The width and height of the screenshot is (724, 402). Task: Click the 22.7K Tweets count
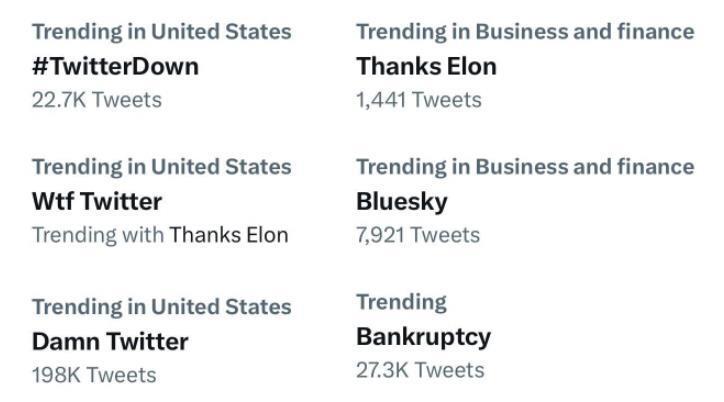coord(97,100)
